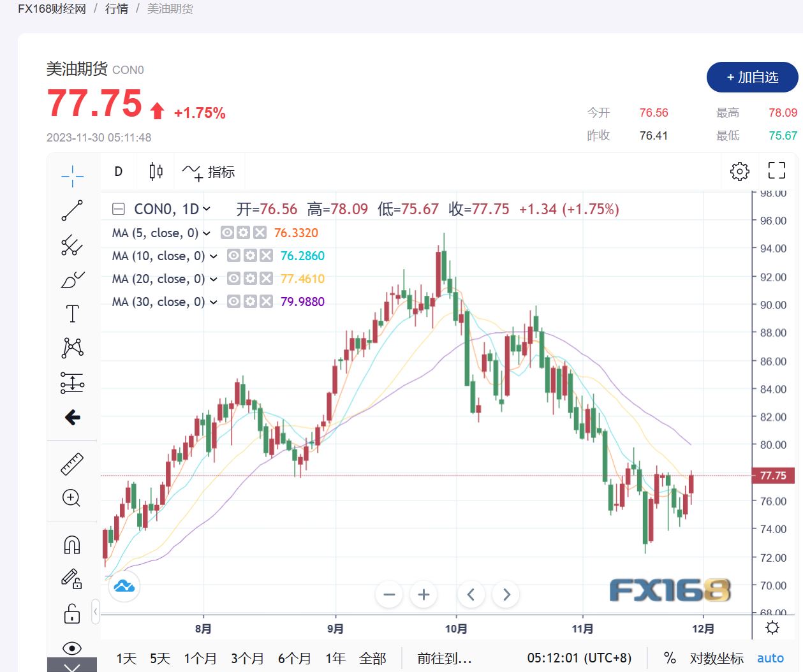Image resolution: width=803 pixels, height=672 pixels.
Task: Toggle magnet mode in the toolbar
Action: 72,544
